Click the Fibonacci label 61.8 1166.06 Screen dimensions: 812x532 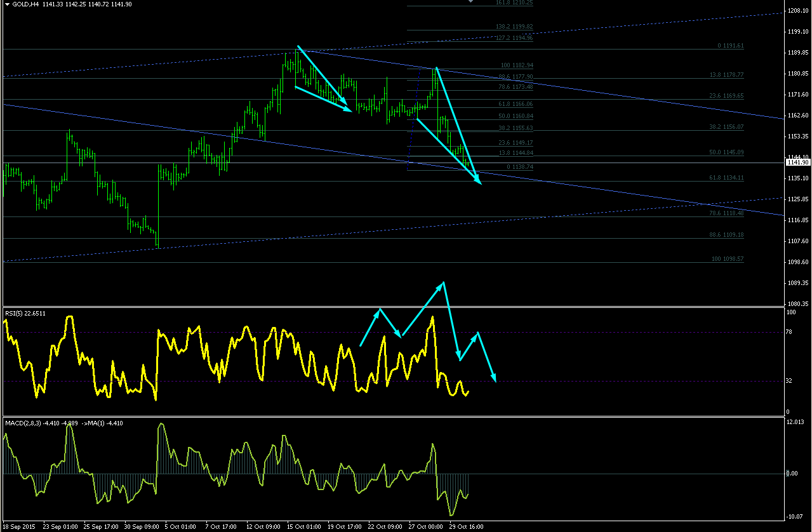(x=516, y=103)
